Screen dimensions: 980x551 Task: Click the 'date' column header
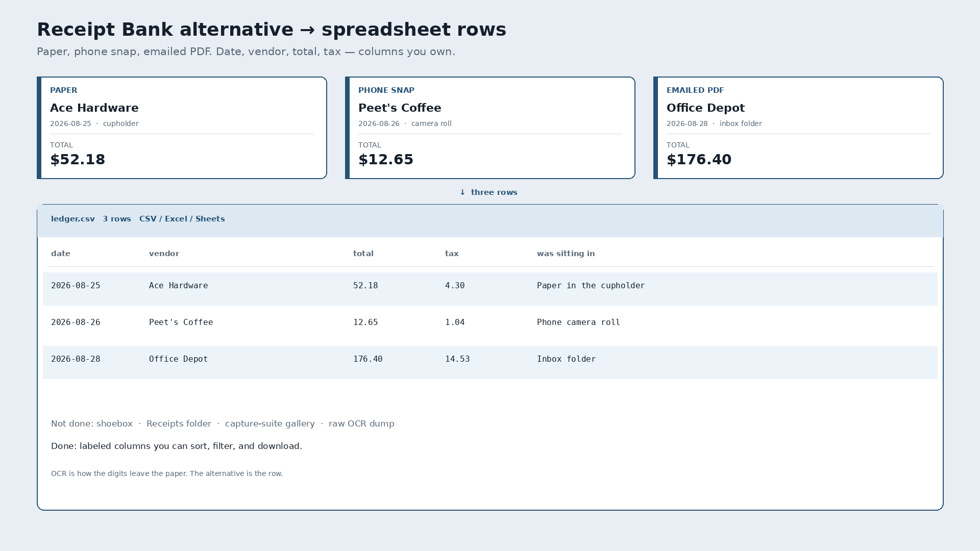point(61,254)
